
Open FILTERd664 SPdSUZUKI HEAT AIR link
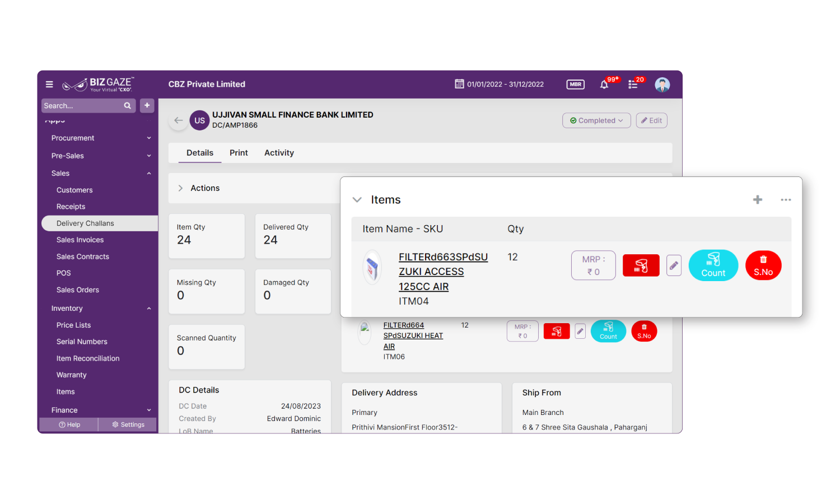[413, 336]
